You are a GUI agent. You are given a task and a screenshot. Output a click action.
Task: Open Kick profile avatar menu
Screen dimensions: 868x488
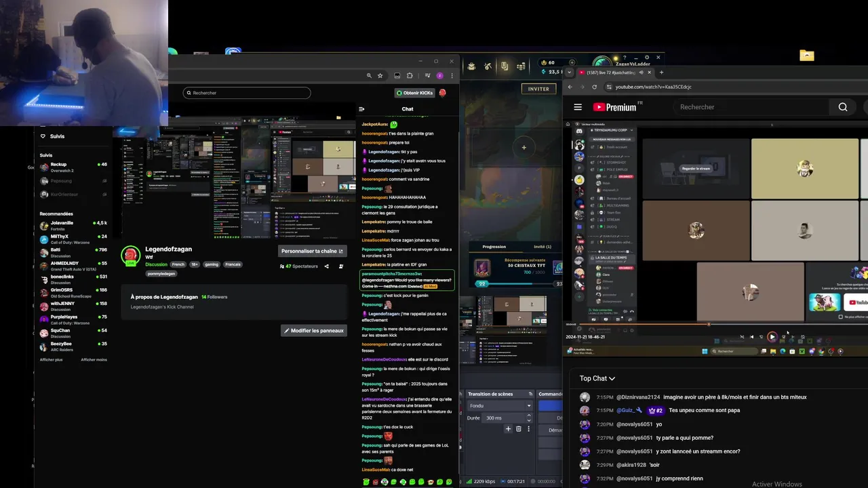click(x=442, y=93)
